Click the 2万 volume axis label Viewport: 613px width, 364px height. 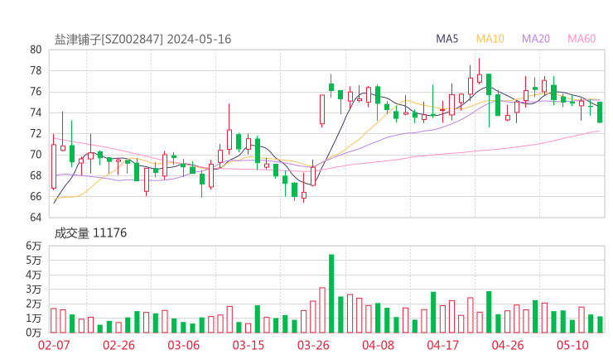34,304
